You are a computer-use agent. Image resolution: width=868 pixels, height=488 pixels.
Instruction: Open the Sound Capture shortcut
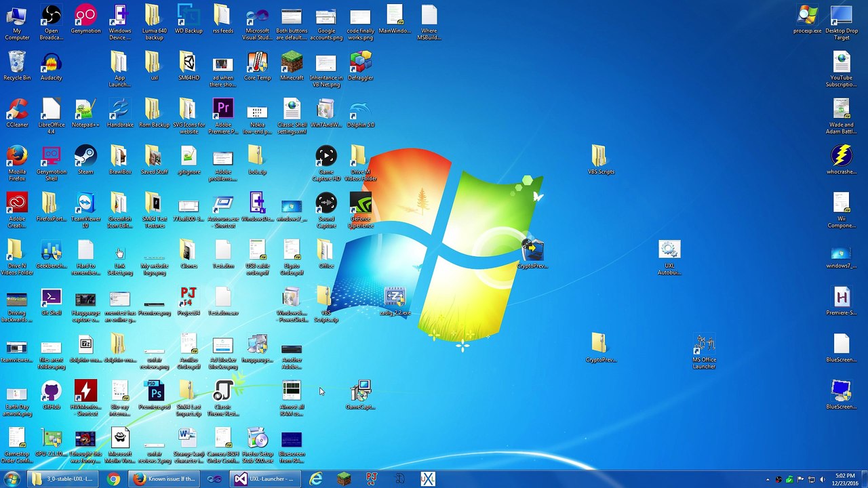click(x=326, y=210)
